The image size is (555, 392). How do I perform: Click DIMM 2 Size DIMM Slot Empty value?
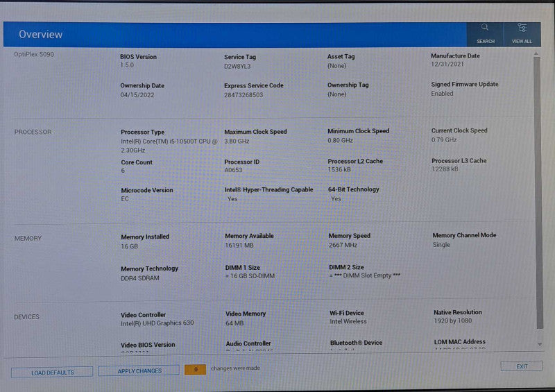click(365, 275)
